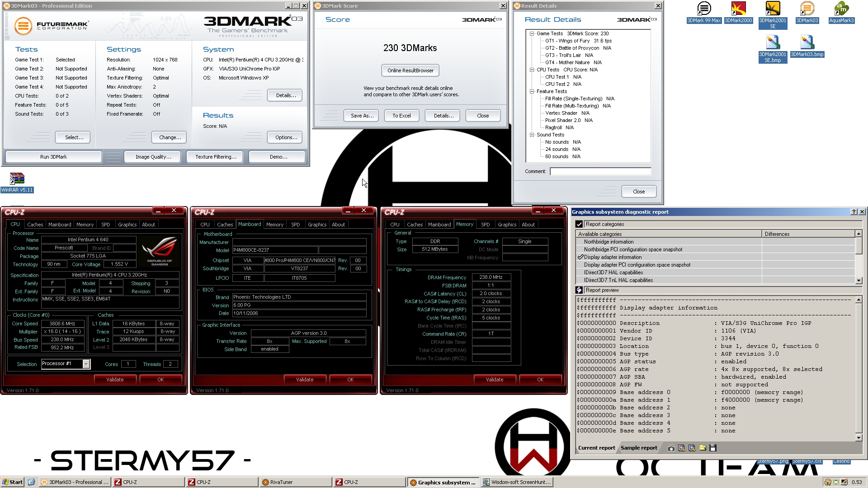
Task: Click the open folder icon in report toolbar
Action: click(x=703, y=448)
